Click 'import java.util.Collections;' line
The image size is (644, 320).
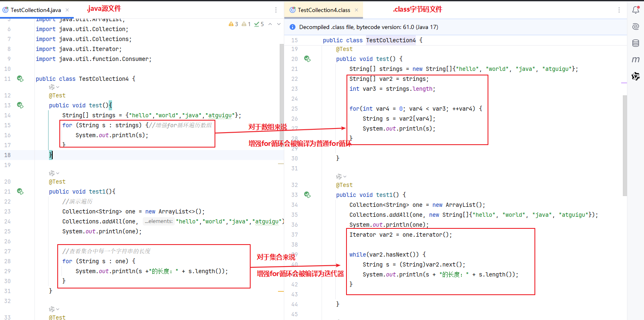pyautogui.click(x=84, y=39)
